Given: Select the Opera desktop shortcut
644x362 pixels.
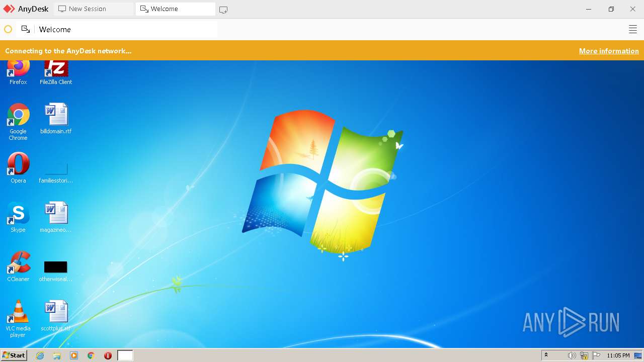Looking at the screenshot, I should coord(18,168).
